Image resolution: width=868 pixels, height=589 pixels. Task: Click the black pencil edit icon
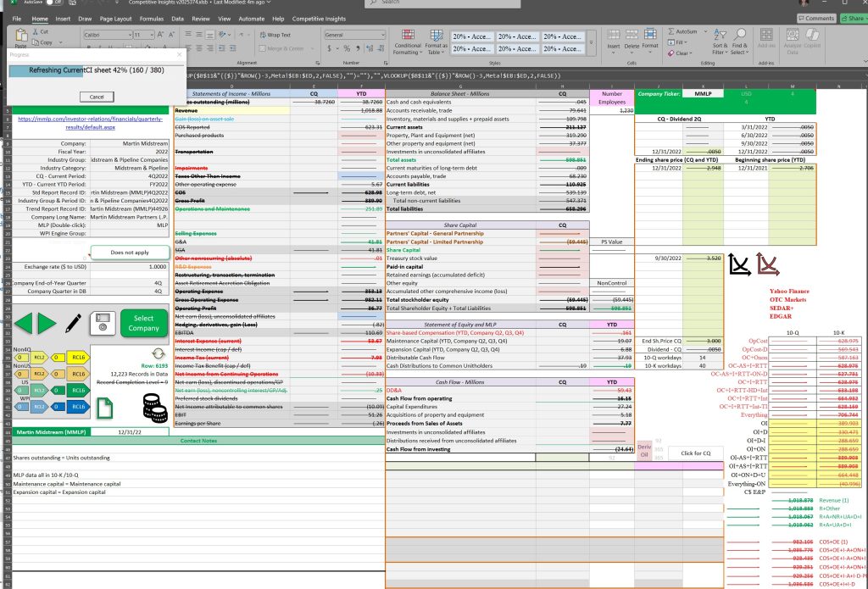pos(73,323)
